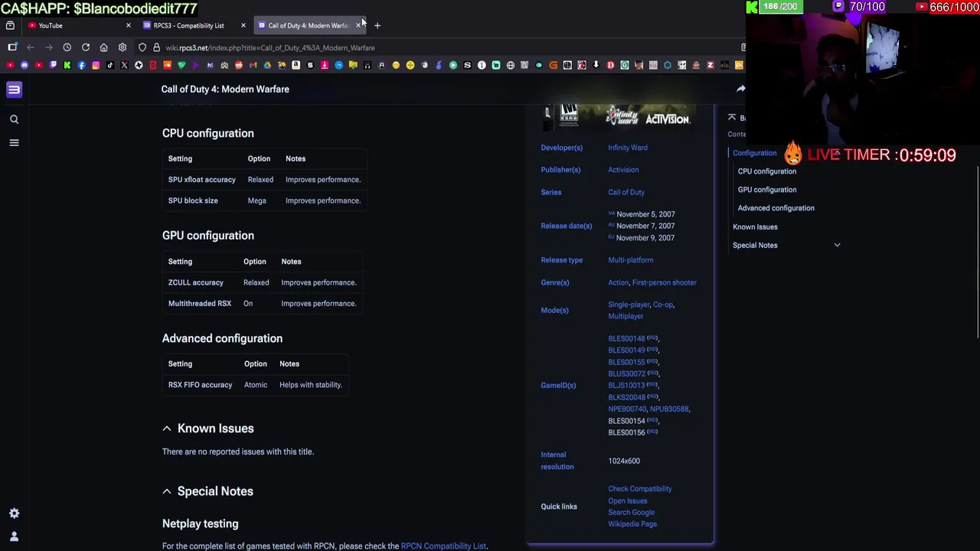
Task: Click the browser back arrow
Action: tap(31, 47)
